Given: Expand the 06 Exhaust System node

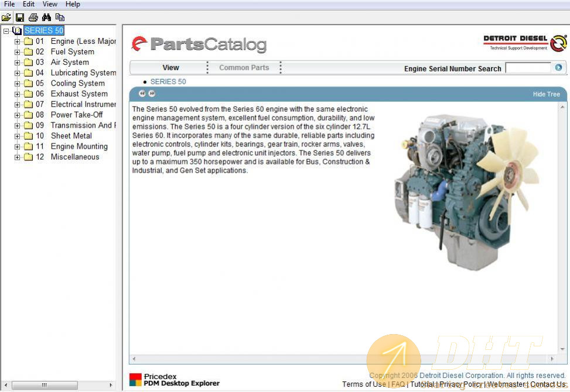Looking at the screenshot, I should tap(17, 94).
